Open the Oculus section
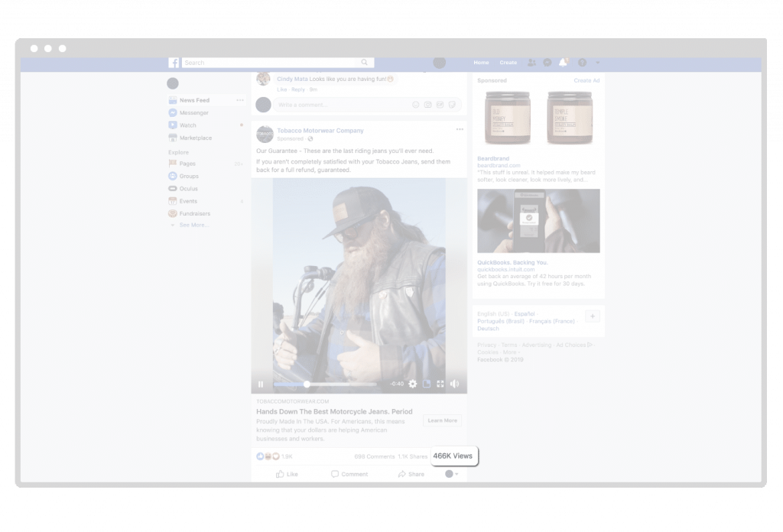783x532 pixels. click(x=187, y=188)
